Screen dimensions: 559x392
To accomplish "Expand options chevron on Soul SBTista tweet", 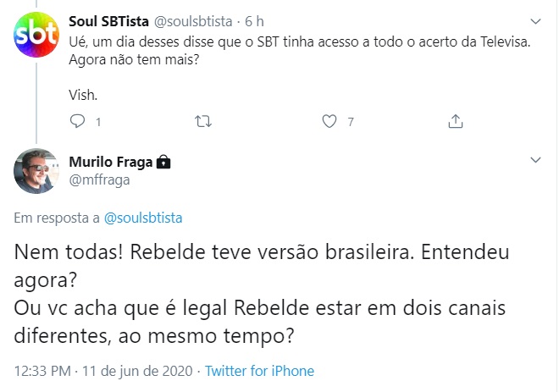I will click(535, 20).
